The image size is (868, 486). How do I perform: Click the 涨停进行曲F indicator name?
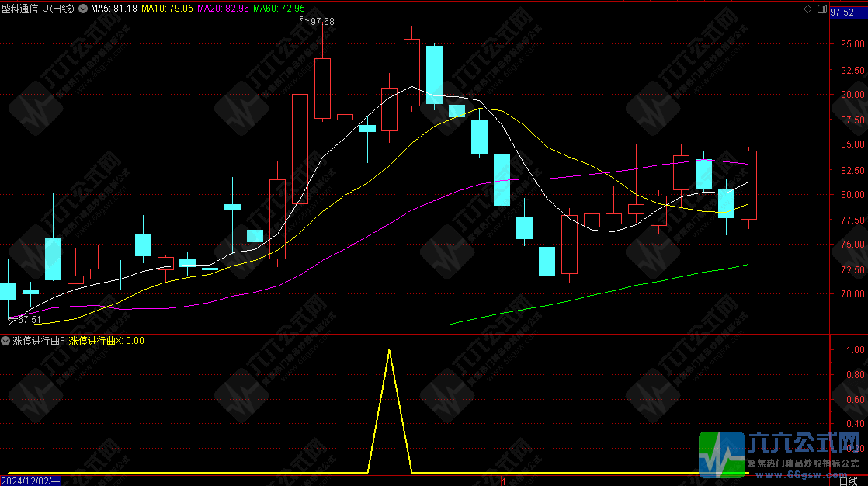pos(39,341)
